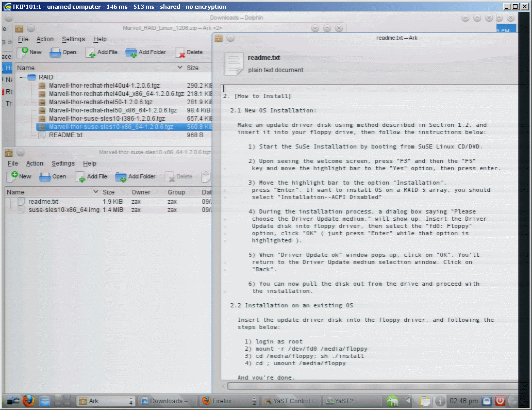Sort by Group column in lower Ark window
532x410 pixels.
pyautogui.click(x=182, y=192)
